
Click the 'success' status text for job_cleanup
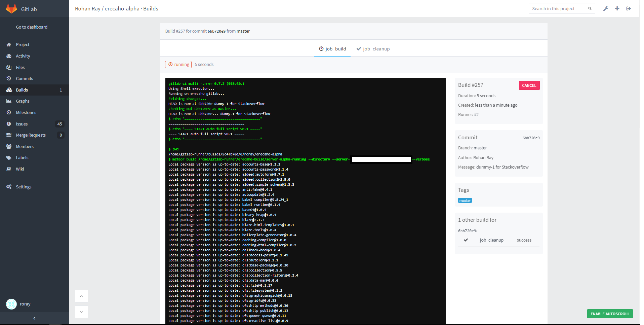click(x=524, y=240)
